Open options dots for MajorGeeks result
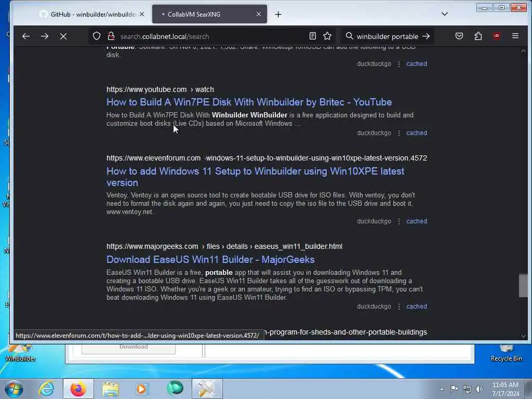The image size is (532, 399). (x=398, y=307)
